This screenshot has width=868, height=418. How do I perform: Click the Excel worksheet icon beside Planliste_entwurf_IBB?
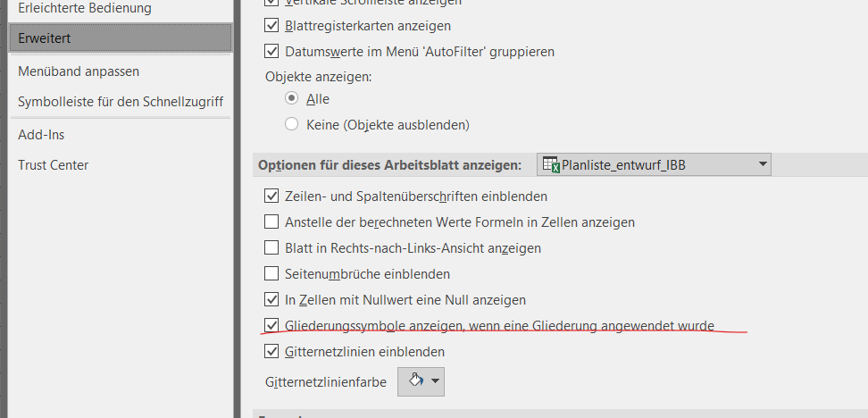point(551,165)
